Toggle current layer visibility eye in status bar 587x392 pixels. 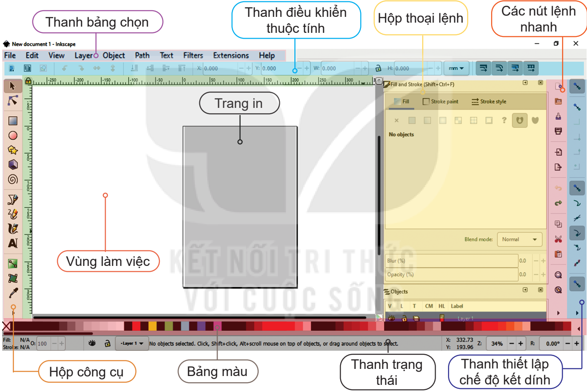(x=92, y=343)
